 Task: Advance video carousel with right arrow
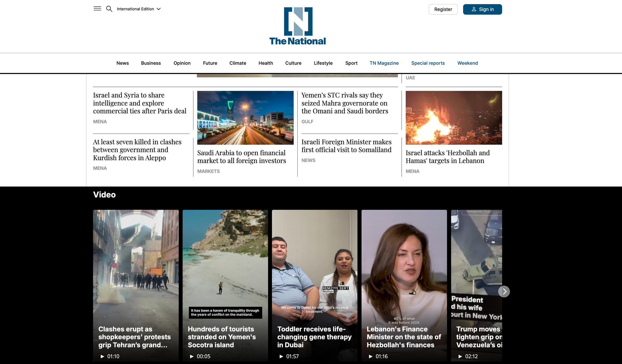coord(504,291)
